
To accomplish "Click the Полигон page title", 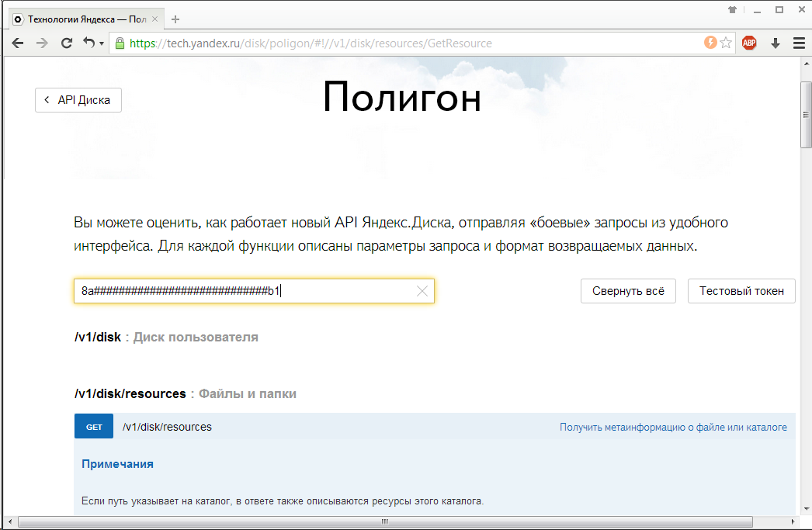I will [x=402, y=97].
